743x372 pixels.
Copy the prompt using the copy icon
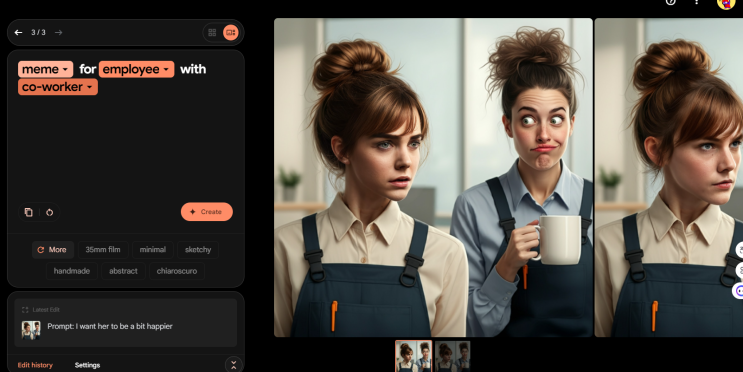[x=28, y=212]
